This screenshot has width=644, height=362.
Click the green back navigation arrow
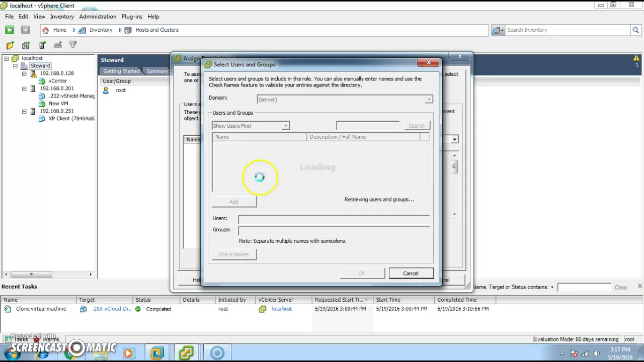(10, 30)
